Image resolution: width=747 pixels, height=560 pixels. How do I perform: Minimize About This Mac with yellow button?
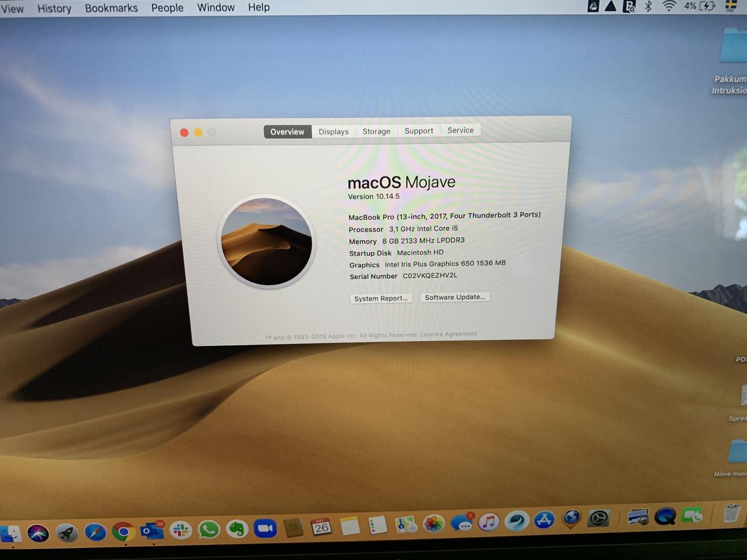coord(198,133)
